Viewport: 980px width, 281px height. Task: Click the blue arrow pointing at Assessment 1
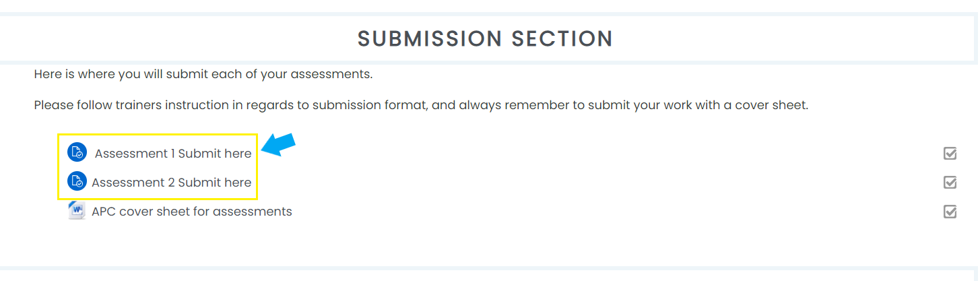tap(279, 144)
